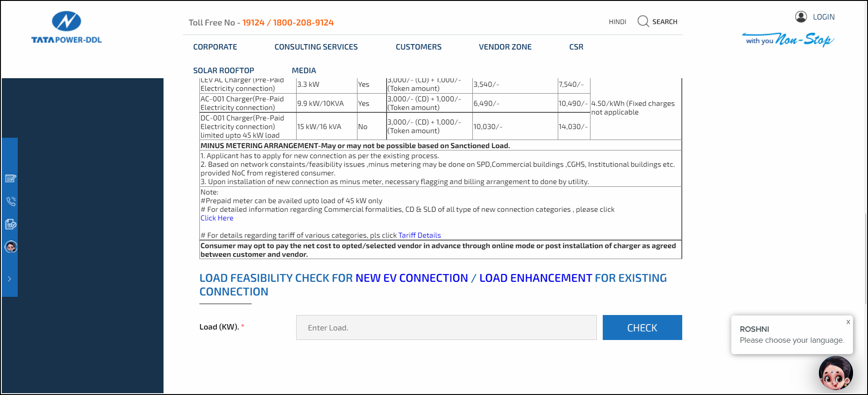Open the Vendor Zone menu
Viewport: 868px width, 395px height.
[505, 47]
